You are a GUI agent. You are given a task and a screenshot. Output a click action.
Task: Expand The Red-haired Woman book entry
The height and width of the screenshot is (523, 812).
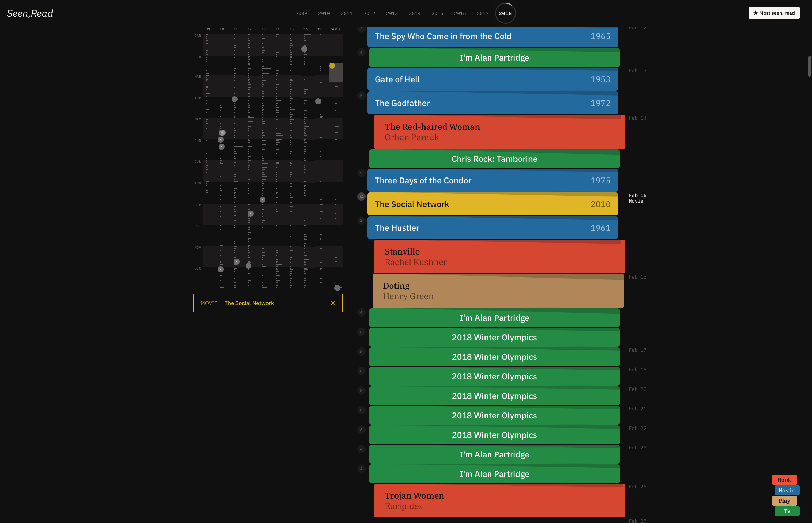(x=499, y=132)
